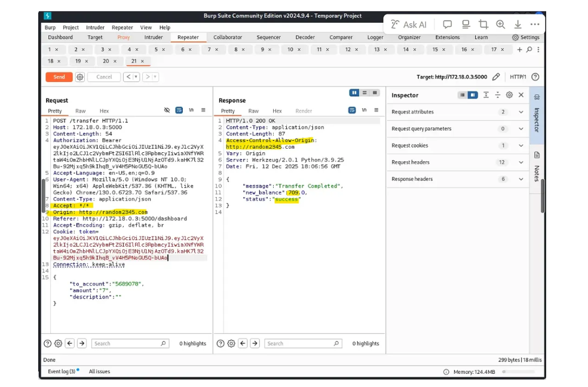Toggle non-printable characters \n in Response
Screen dimensions: 588x387
pos(364,110)
